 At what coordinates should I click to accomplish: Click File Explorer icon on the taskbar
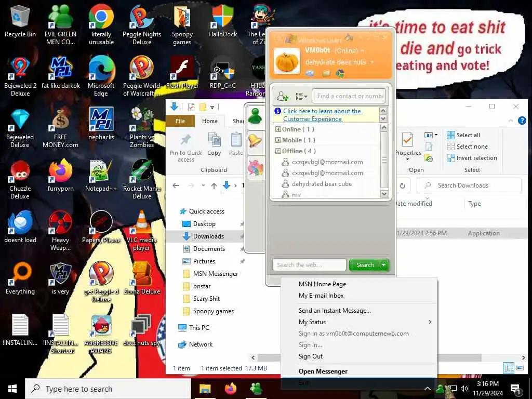205,389
